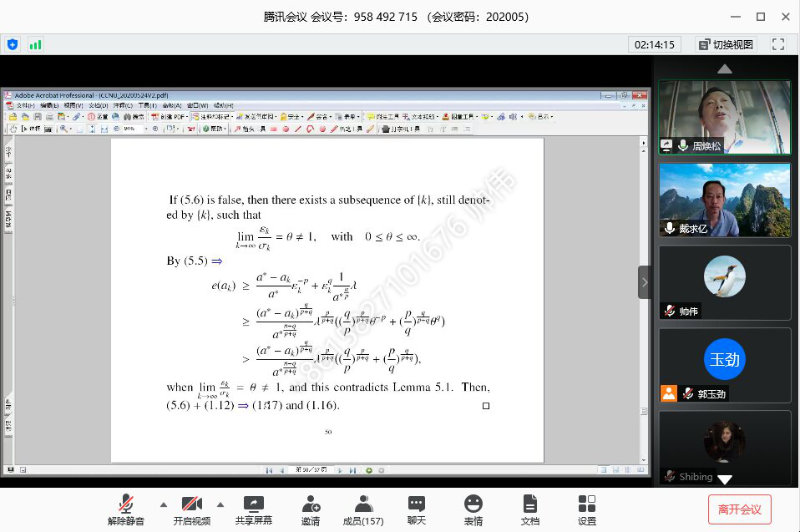Image resolution: width=800 pixels, height=532 pixels.
Task: Open audio options arrow beside 解除静音
Action: pyautogui.click(x=164, y=504)
